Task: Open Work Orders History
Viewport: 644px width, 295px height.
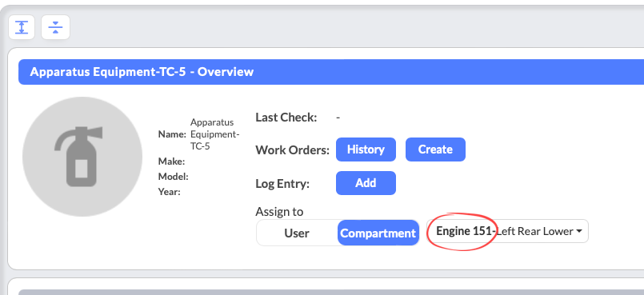Action: pyautogui.click(x=366, y=149)
